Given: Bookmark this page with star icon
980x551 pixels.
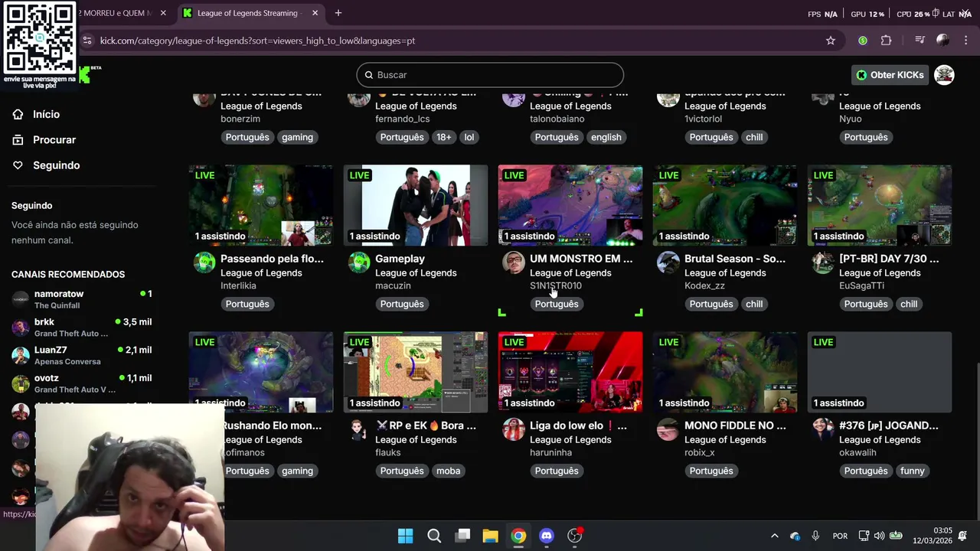Looking at the screenshot, I should (x=830, y=41).
